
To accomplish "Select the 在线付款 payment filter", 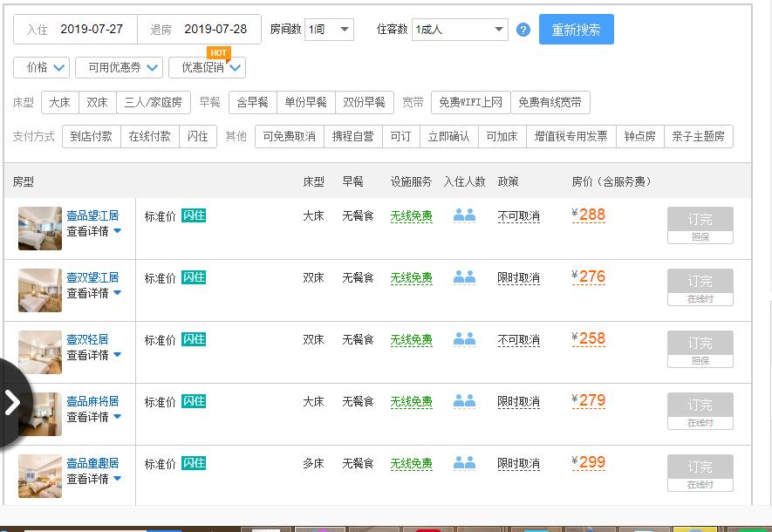I will click(x=148, y=136).
